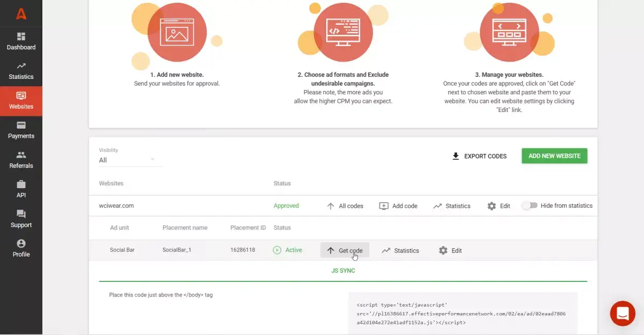Click placement ID 16286118
This screenshot has width=644, height=335.
(243, 250)
